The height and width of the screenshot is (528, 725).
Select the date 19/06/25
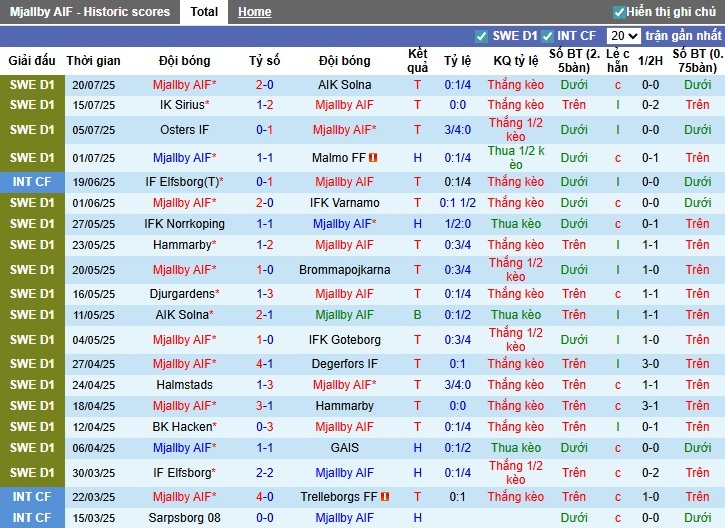pos(93,182)
